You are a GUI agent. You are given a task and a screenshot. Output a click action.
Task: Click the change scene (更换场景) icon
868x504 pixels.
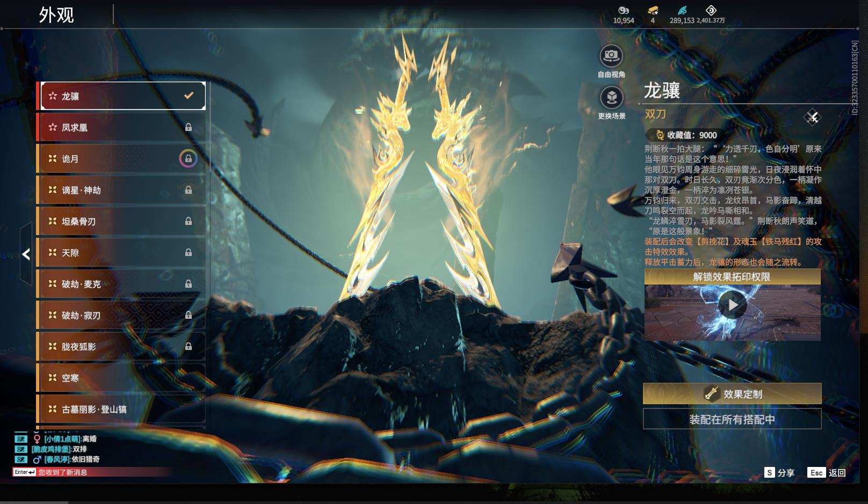[611, 98]
